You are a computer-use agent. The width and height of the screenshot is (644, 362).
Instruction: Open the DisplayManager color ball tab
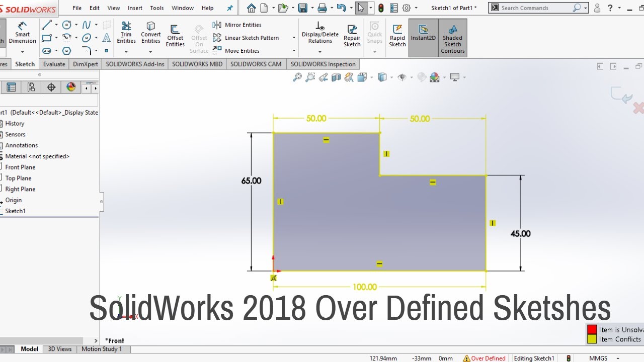(x=71, y=87)
